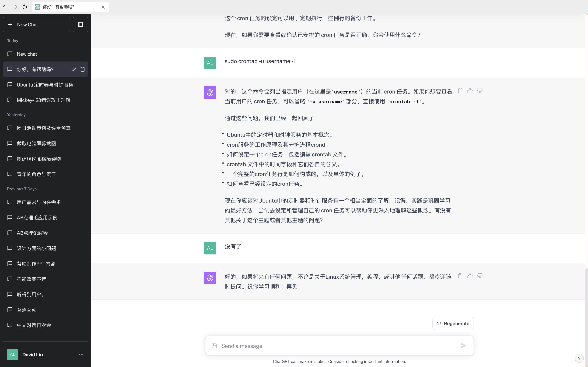Open the help question mark button
This screenshot has width=588, height=367.
579,358
